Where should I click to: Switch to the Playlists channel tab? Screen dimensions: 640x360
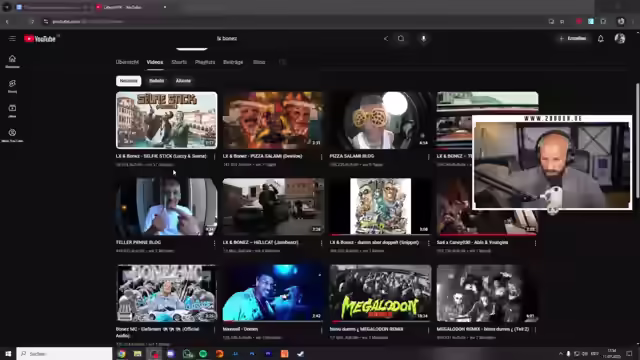205,62
